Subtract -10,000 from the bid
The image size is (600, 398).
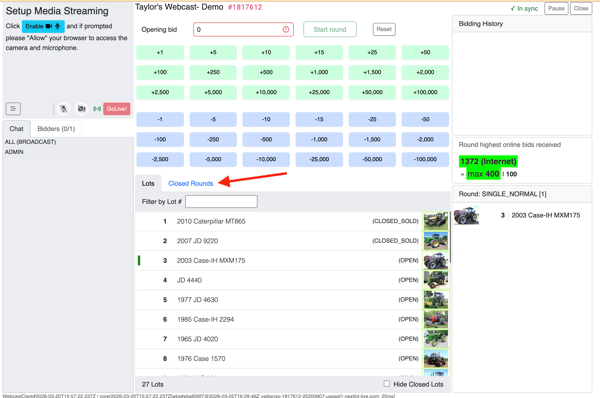click(266, 159)
